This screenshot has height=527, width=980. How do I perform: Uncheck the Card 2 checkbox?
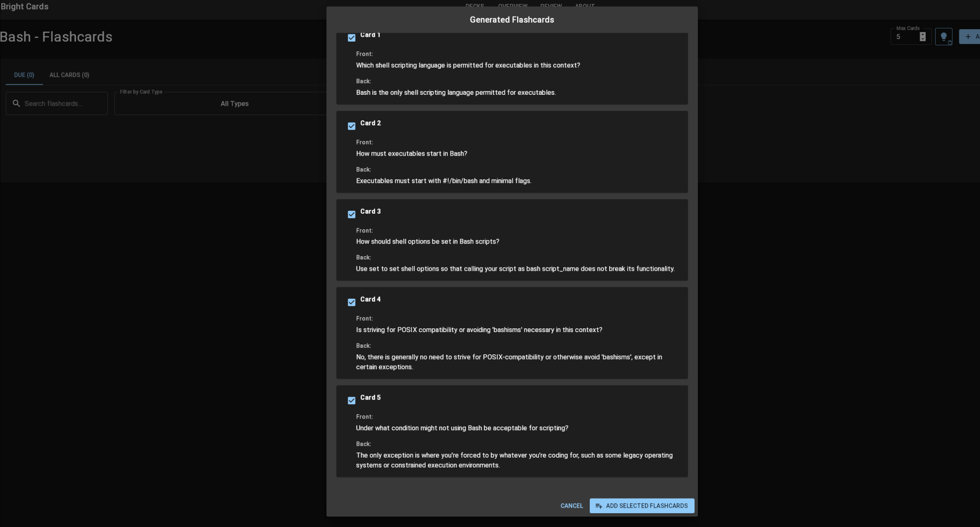(x=352, y=126)
